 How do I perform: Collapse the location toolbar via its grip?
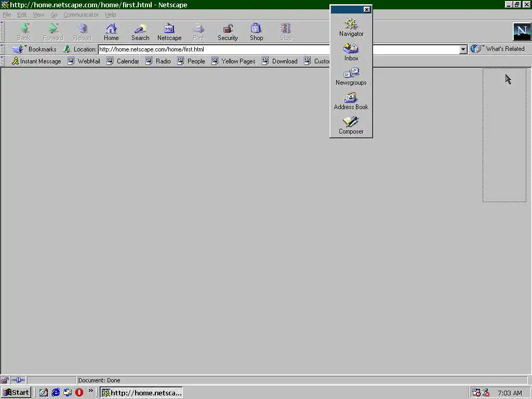pyautogui.click(x=3, y=49)
